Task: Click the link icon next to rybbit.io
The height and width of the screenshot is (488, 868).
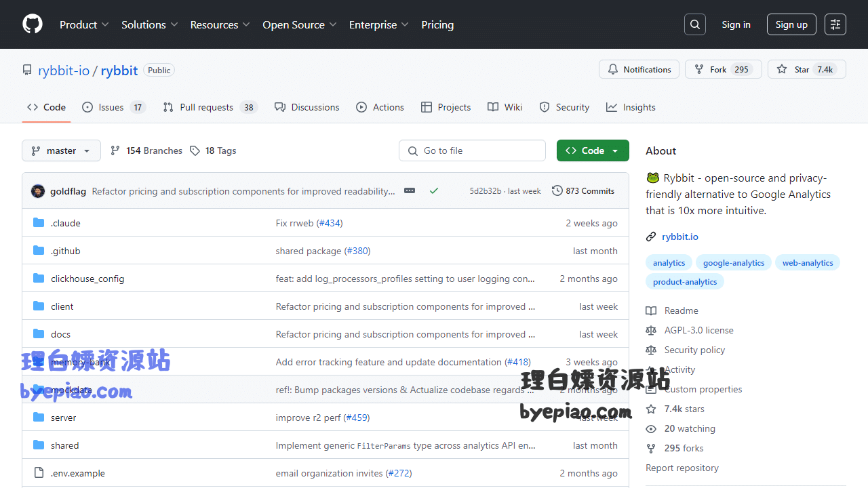Action: (x=651, y=237)
